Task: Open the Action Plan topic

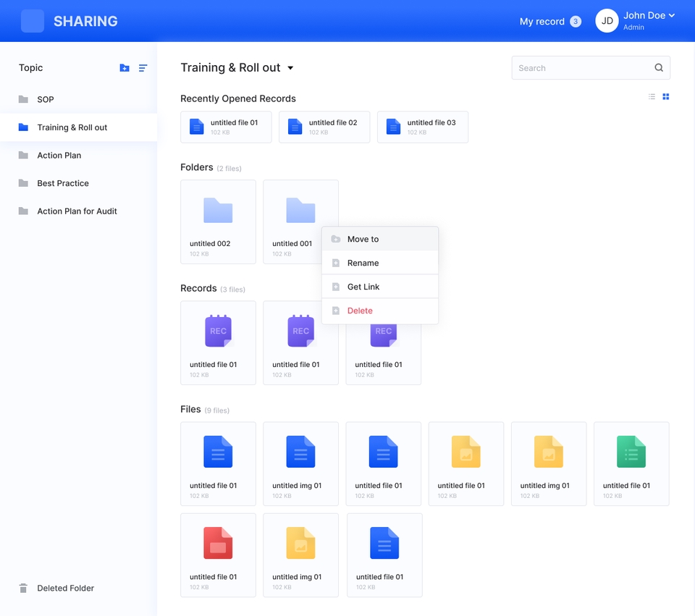Action: pyautogui.click(x=78, y=155)
